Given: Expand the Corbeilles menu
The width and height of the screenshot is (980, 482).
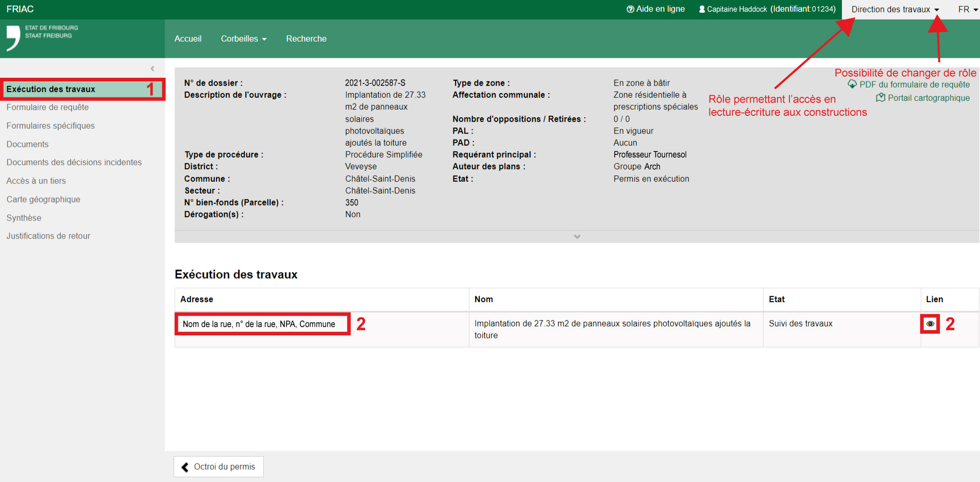Looking at the screenshot, I should click(x=243, y=39).
